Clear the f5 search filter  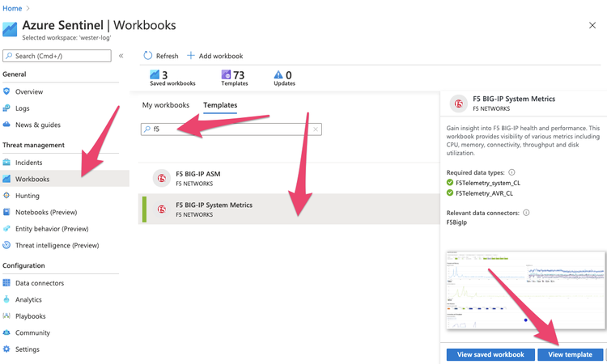tap(316, 129)
